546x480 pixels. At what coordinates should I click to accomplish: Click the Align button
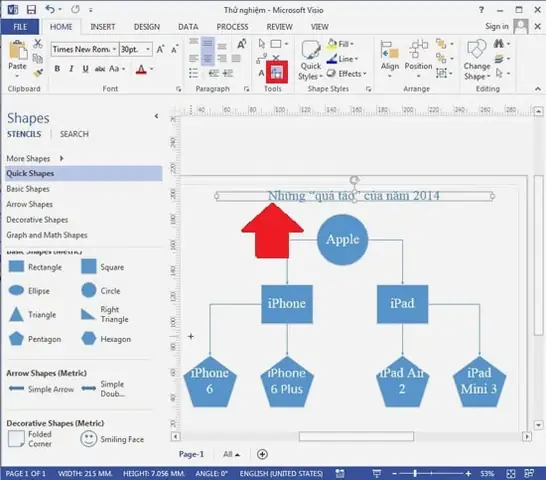pos(390,60)
